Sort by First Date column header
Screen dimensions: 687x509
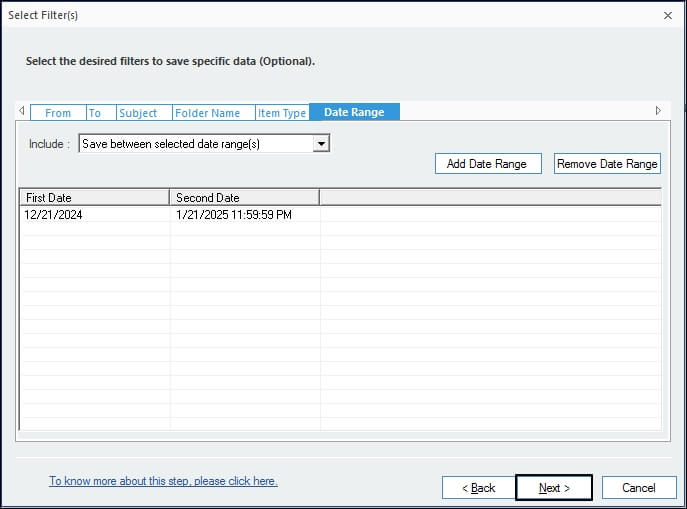(x=94, y=197)
